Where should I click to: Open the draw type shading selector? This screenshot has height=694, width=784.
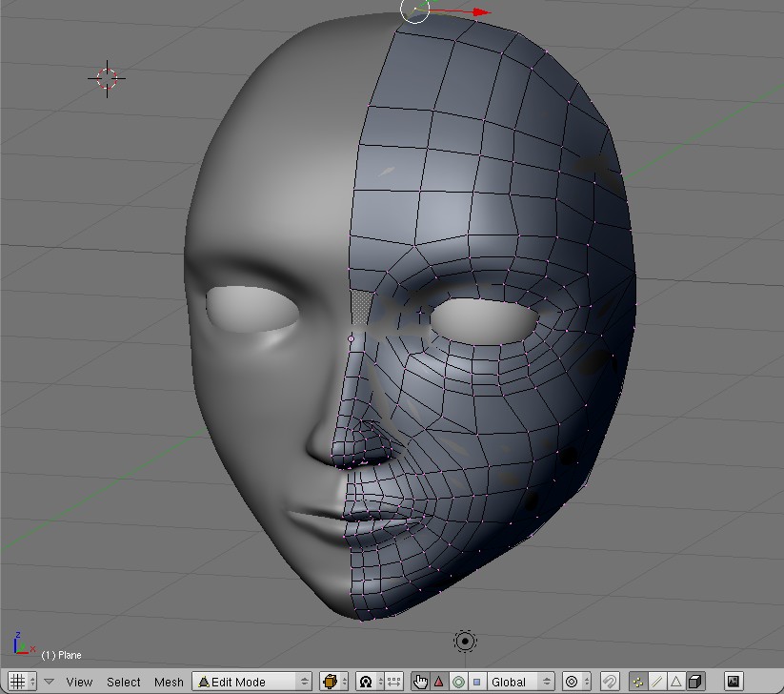coord(333,682)
